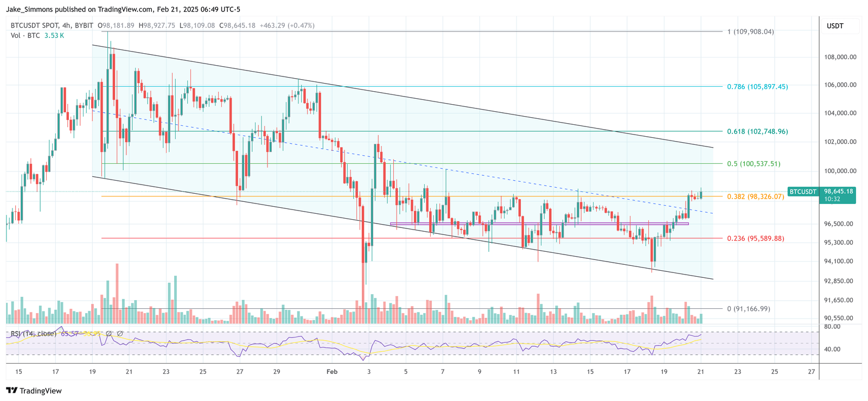This screenshot has height=401, width=868.
Task: Click the RSI 80.00 scale label
Action: 832,327
